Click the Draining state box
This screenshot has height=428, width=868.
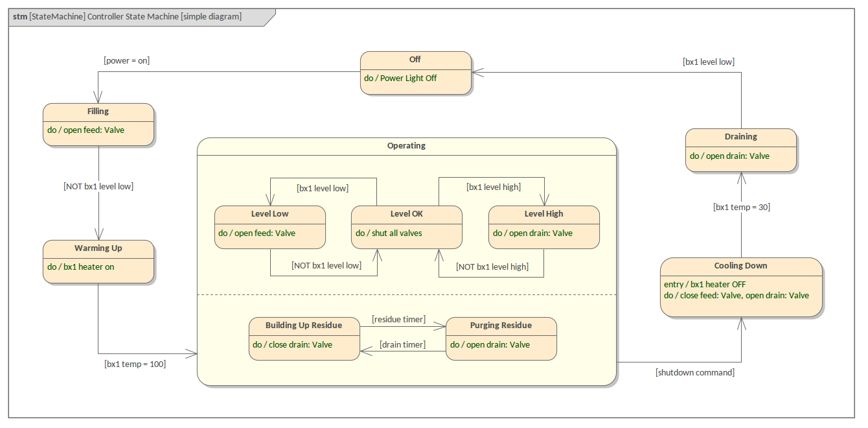click(x=741, y=150)
